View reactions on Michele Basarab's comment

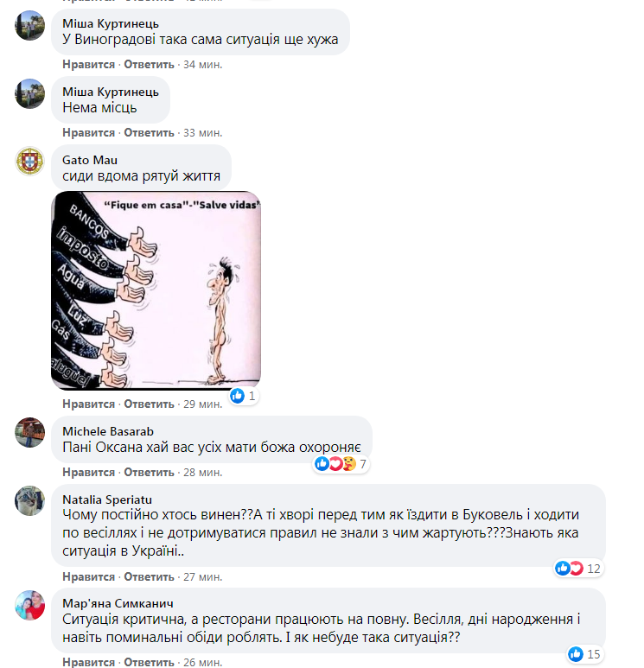point(341,463)
